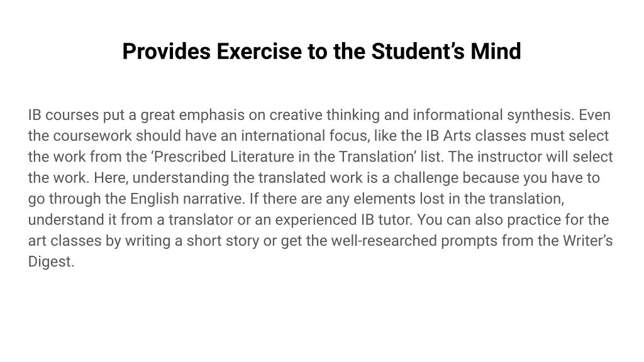Click the text 'The instructor will select'
Screen dimensions: 644x362
(x=530, y=156)
